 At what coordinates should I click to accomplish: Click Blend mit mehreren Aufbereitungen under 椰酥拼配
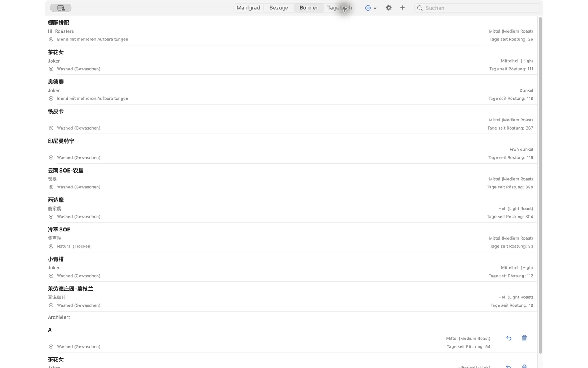92,40
